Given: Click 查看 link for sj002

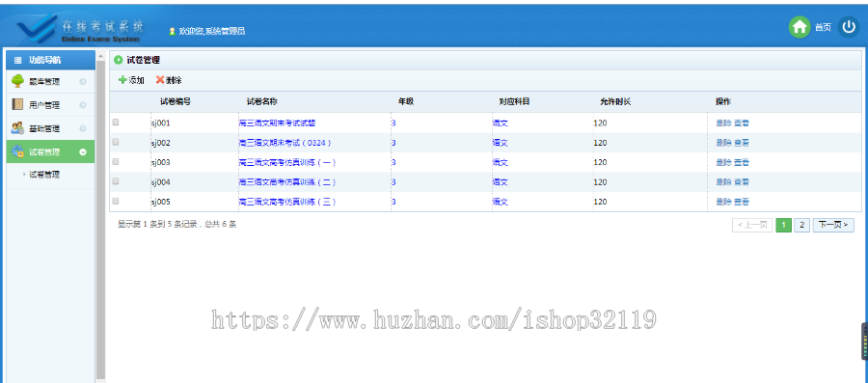Looking at the screenshot, I should (x=742, y=143).
